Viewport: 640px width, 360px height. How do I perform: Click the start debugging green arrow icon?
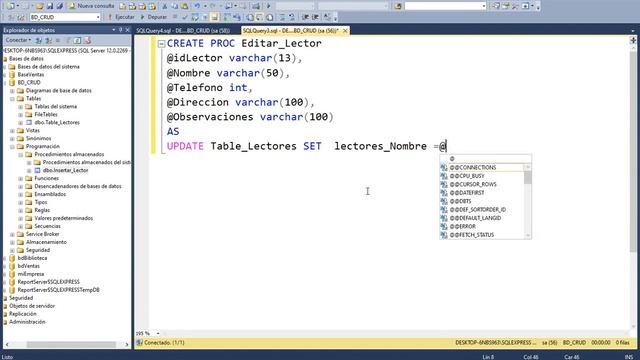point(269,6)
